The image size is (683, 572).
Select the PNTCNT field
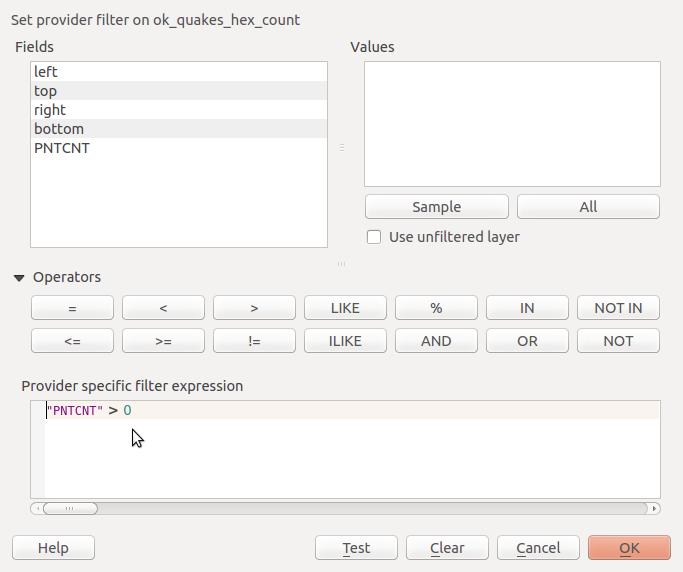pyautogui.click(x=179, y=148)
